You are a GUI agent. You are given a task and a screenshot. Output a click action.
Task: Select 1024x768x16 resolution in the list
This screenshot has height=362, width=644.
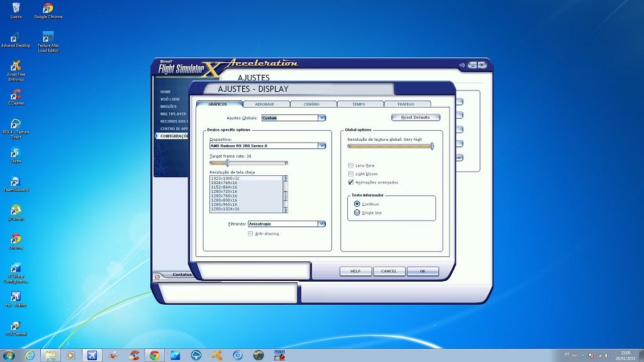pyautogui.click(x=246, y=183)
